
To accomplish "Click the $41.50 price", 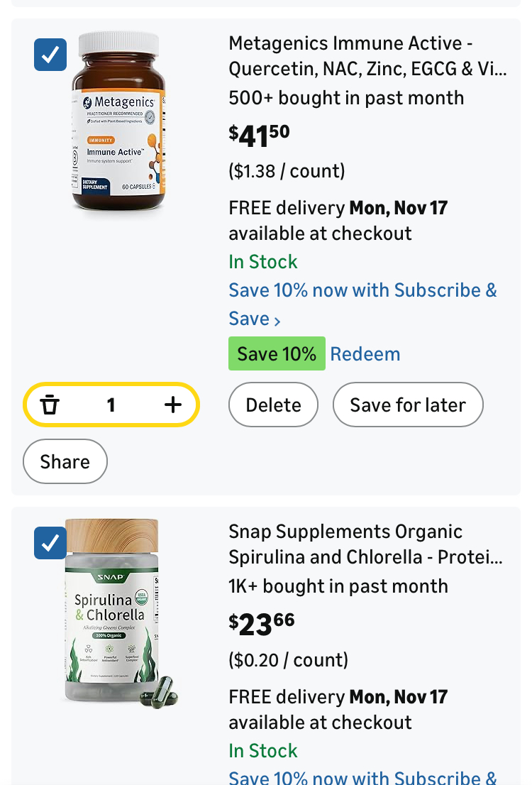I will pos(260,135).
